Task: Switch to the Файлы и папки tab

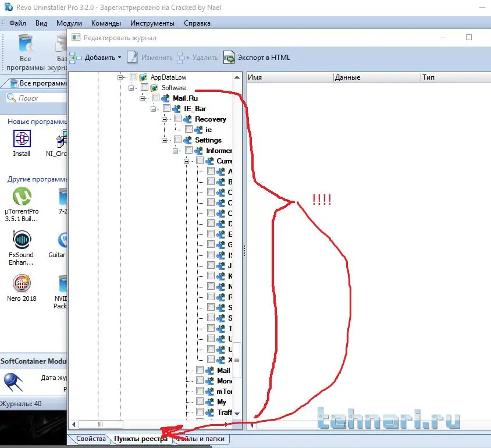Action: point(202,439)
